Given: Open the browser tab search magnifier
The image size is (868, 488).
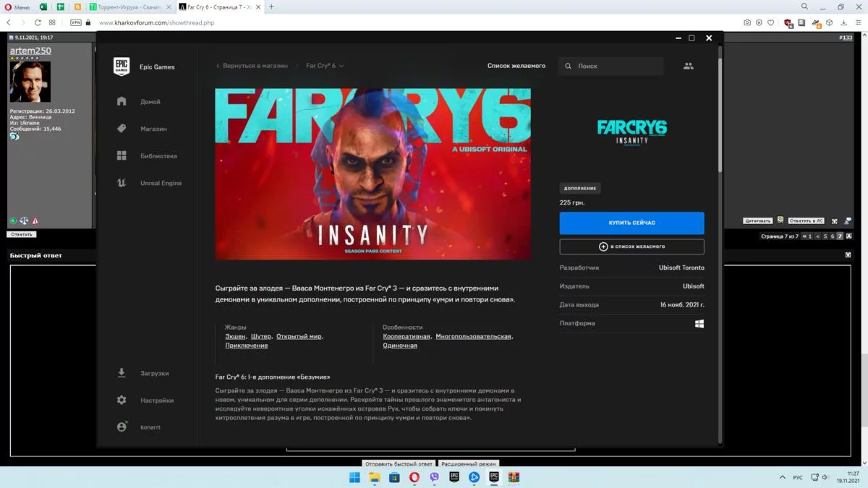Looking at the screenshot, I should [x=804, y=7].
